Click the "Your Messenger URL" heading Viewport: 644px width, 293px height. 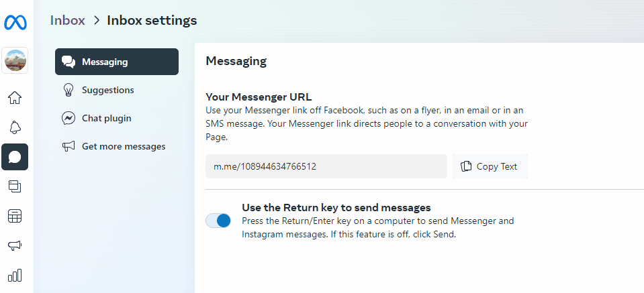pyautogui.click(x=259, y=97)
